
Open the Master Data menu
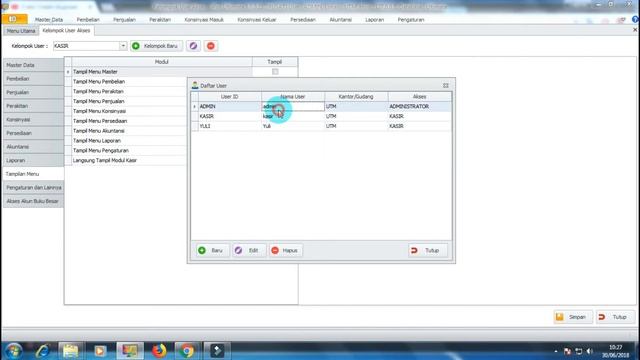pyautogui.click(x=49, y=20)
